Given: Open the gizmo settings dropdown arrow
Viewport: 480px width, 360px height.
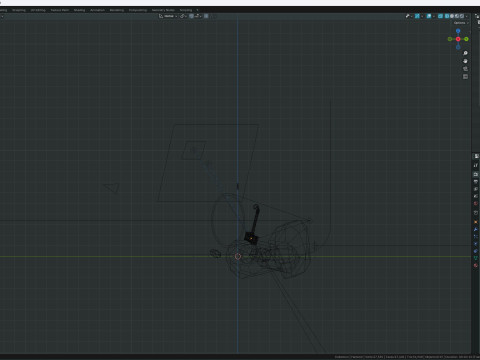Looking at the screenshot, I should tap(422, 16).
